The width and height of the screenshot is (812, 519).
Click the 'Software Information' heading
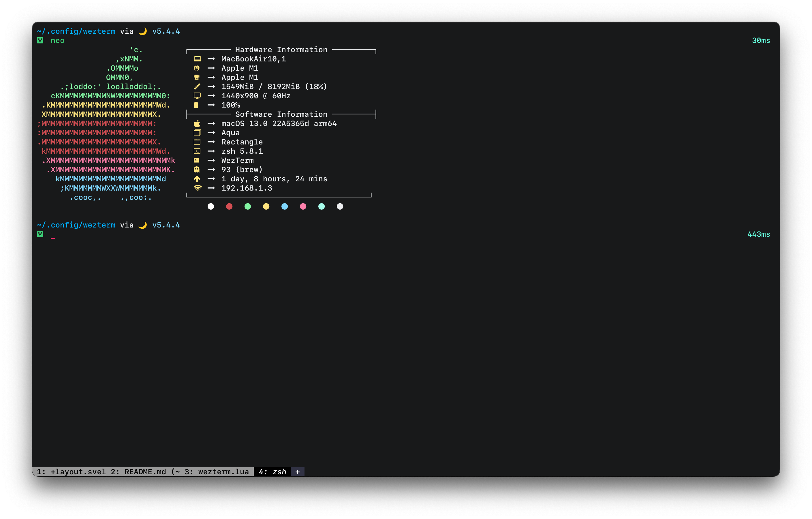tap(281, 114)
